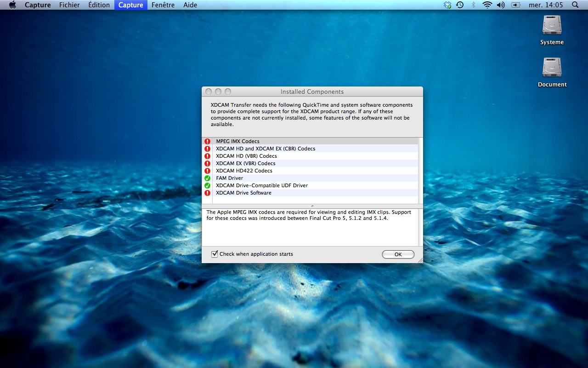Click the battery status icon
Image resolution: width=588 pixels, height=368 pixels.
coord(516,5)
